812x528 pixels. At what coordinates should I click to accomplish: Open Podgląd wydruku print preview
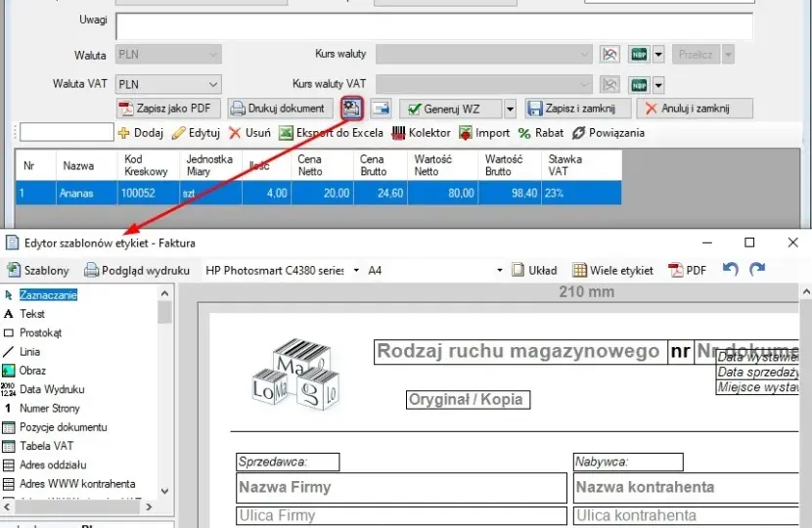[137, 270]
